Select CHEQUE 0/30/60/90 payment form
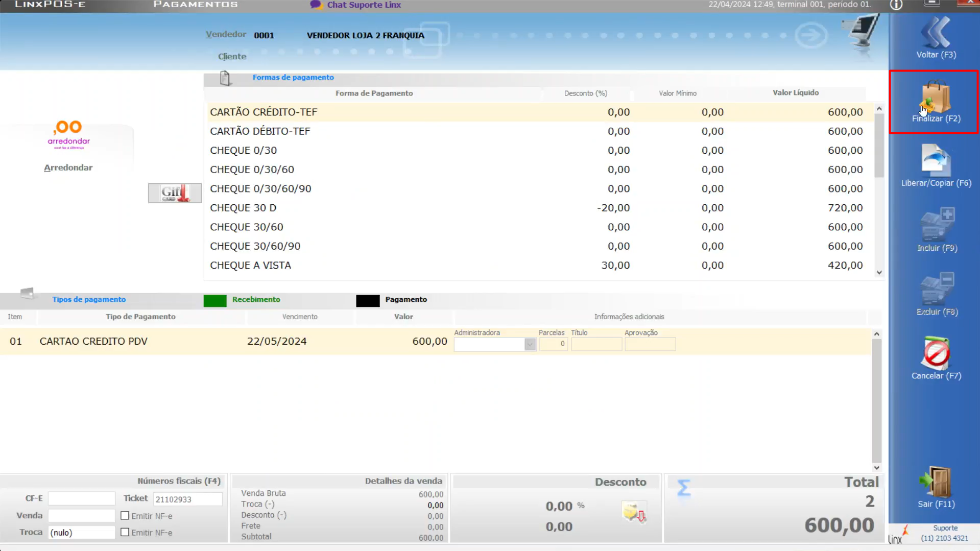The height and width of the screenshot is (551, 980). pos(538,189)
